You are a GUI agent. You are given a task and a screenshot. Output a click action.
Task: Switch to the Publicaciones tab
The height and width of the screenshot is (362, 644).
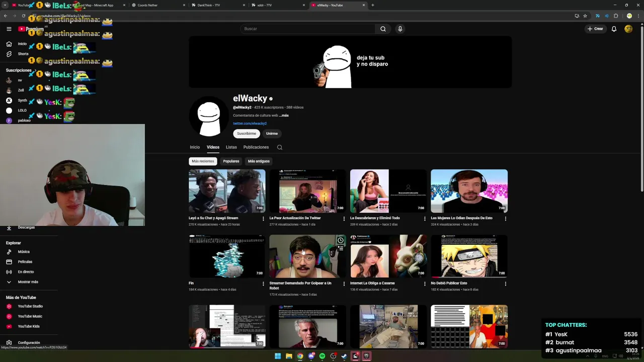256,147
